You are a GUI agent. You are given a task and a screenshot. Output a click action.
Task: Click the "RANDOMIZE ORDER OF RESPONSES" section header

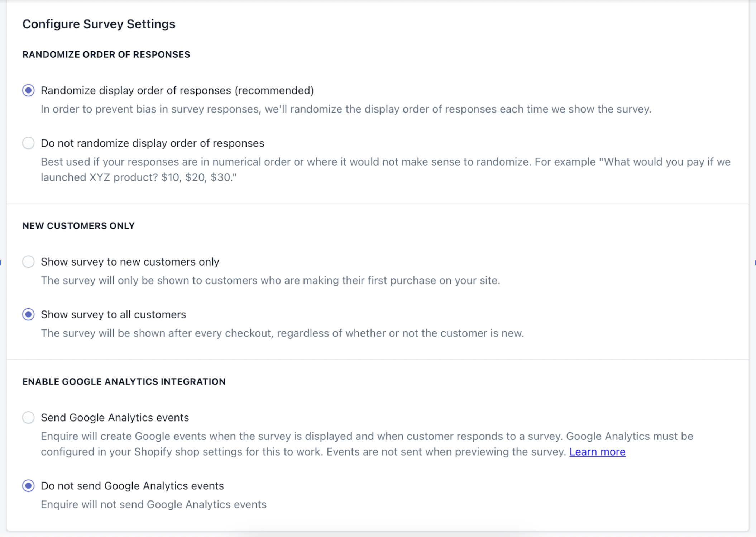[106, 54]
